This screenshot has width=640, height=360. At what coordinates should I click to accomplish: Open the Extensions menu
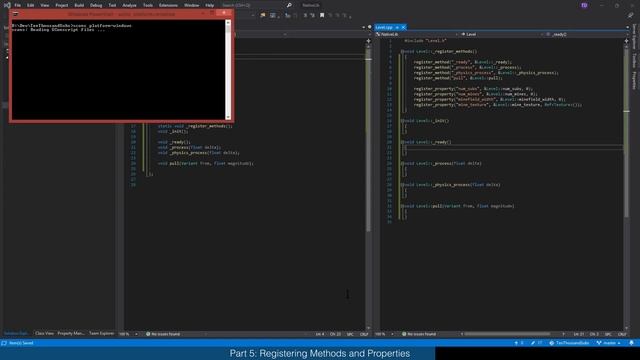(168, 5)
